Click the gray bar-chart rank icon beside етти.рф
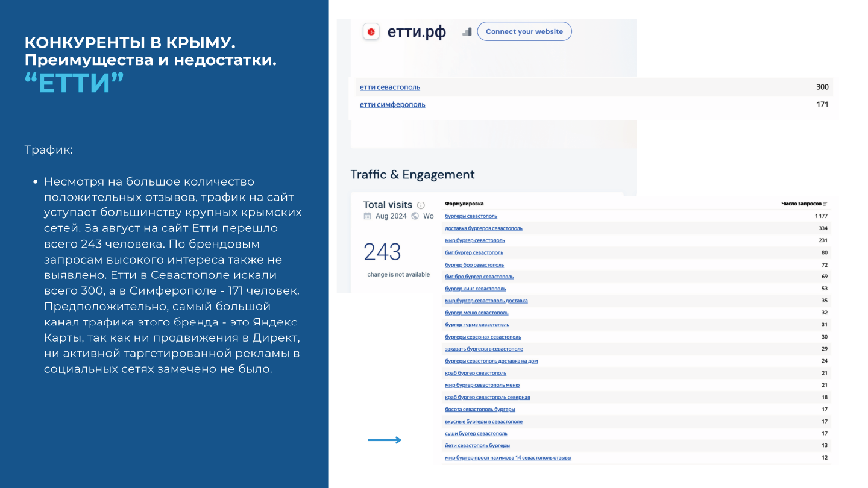Image resolution: width=868 pixels, height=488 pixels. point(467,31)
